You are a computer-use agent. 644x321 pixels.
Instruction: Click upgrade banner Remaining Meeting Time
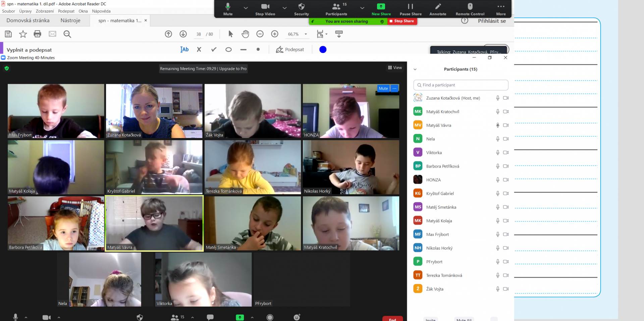[x=203, y=69]
